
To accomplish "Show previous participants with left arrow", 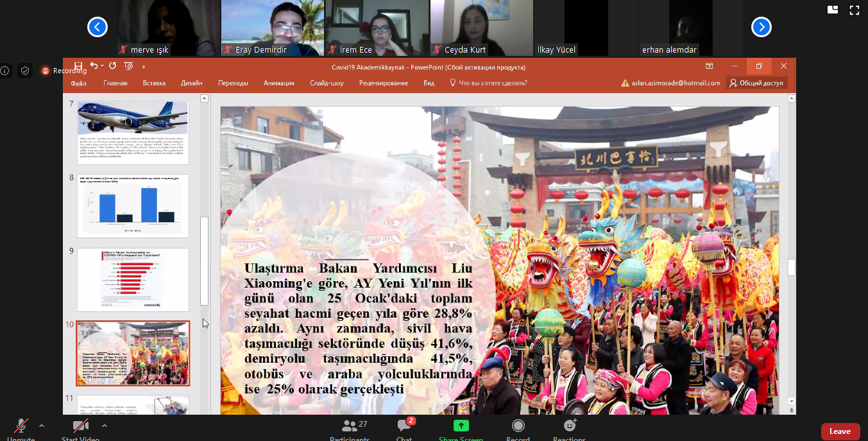I will point(98,27).
